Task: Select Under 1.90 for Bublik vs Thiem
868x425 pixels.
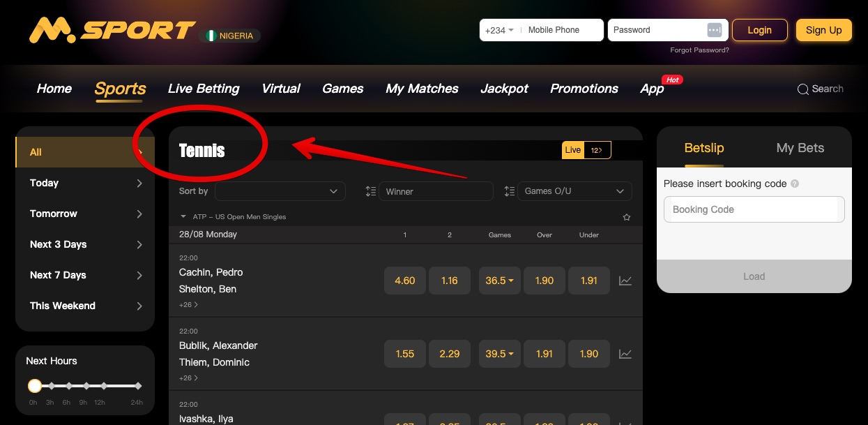Action: [589, 354]
